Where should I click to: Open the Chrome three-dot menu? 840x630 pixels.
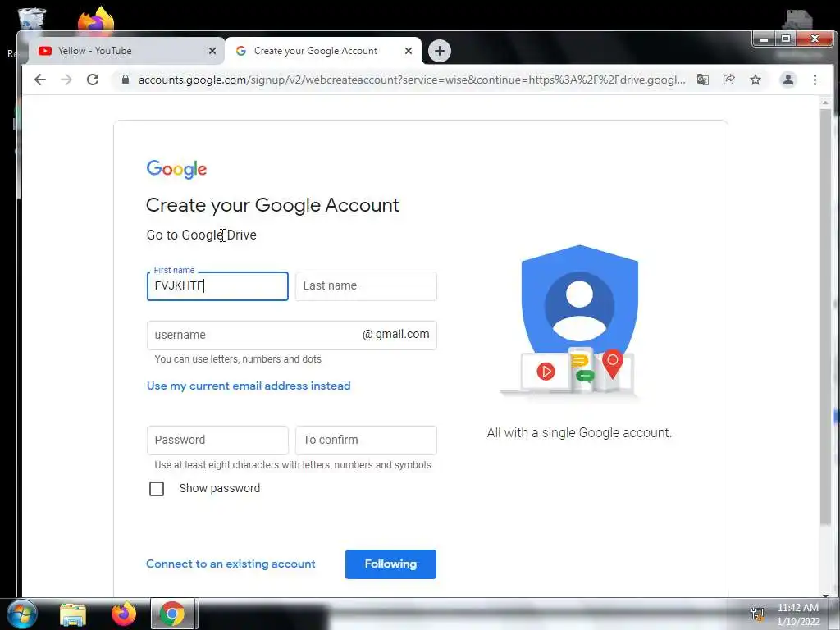click(815, 80)
